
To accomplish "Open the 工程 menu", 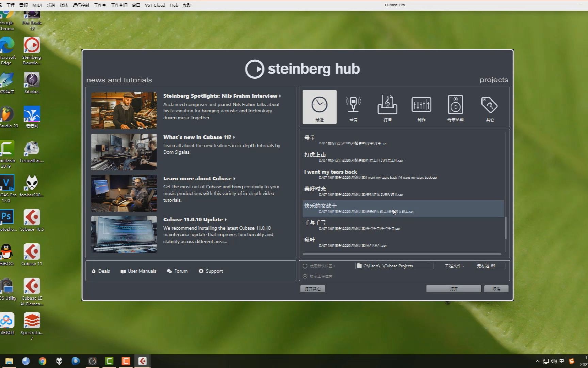I will (x=11, y=5).
